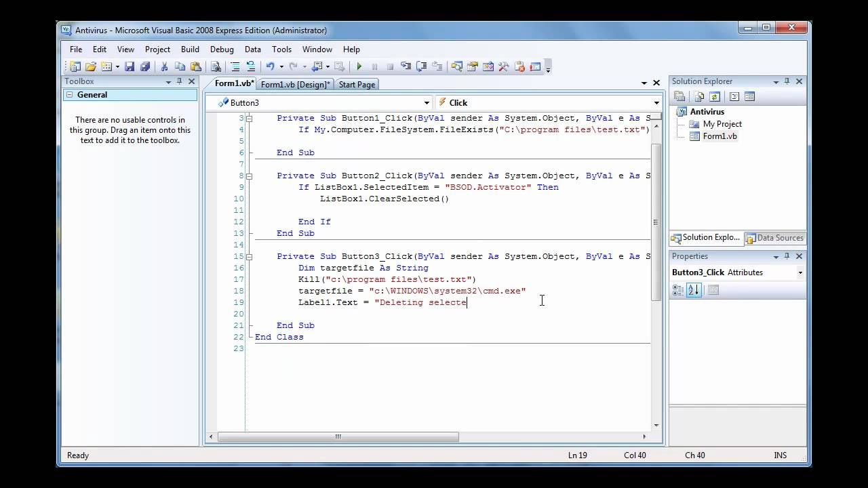Click View Code icon in Solution Explorer
The width and height of the screenshot is (868, 488).
pyautogui.click(x=734, y=97)
